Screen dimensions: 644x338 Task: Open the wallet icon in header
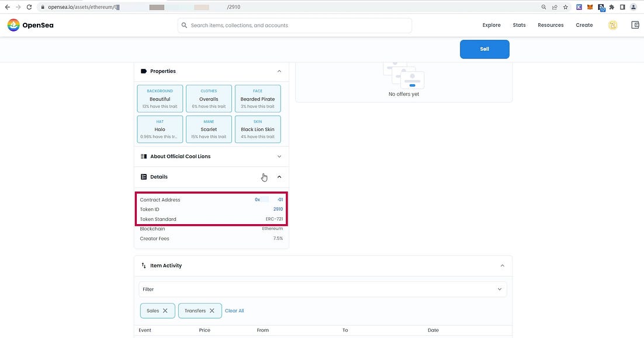pos(635,25)
